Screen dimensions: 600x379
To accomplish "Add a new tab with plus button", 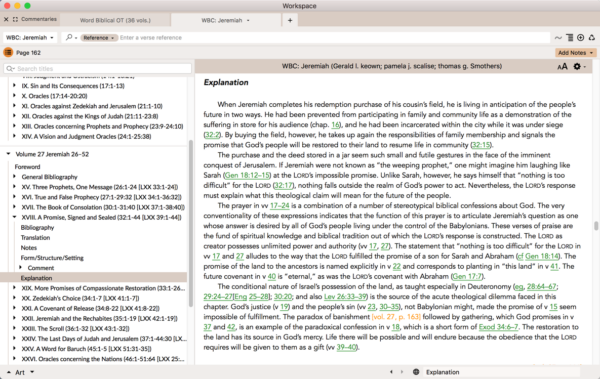I will [290, 20].
